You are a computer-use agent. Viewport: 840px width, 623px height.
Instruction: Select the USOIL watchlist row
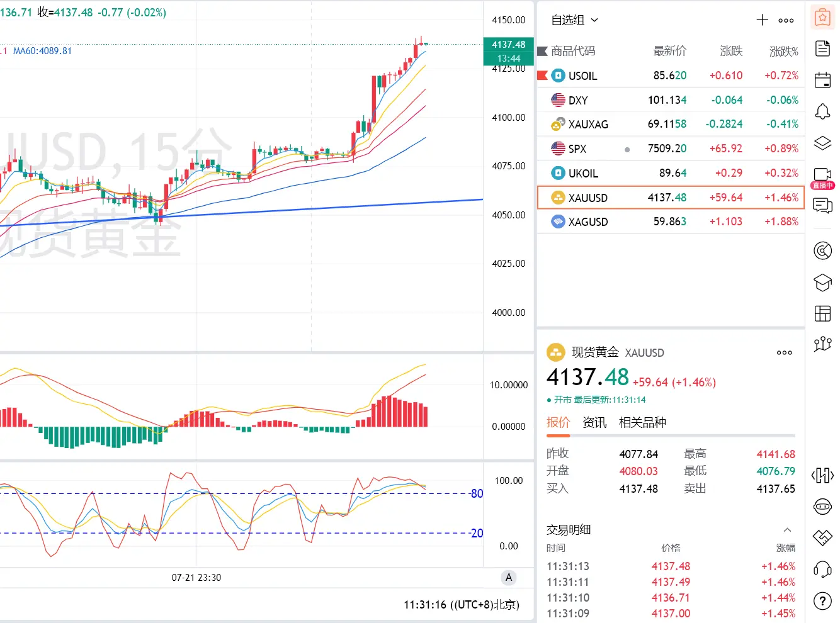pos(671,76)
